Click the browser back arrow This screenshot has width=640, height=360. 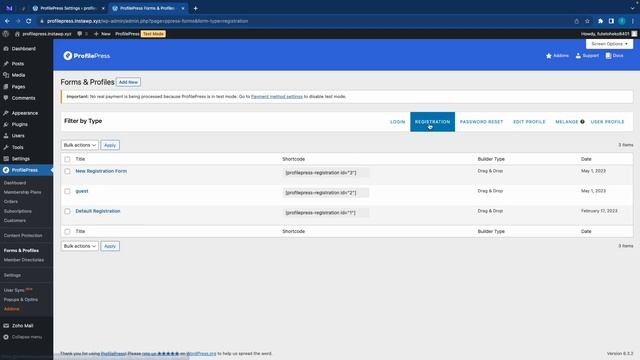[7, 21]
